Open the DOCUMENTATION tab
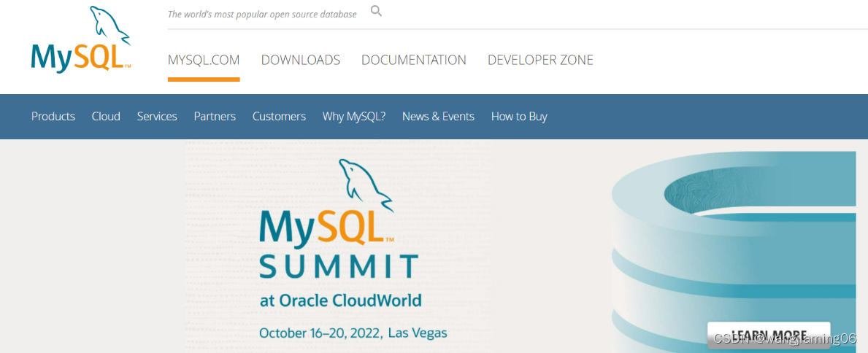868x353 pixels. coord(413,60)
